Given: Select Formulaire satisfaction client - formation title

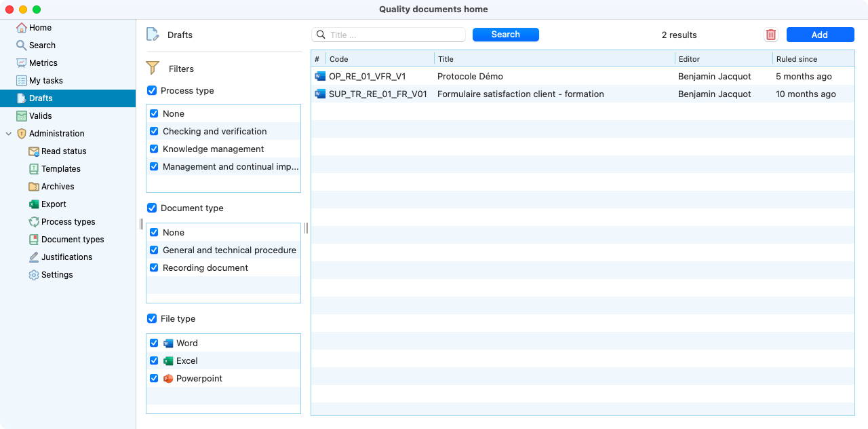Looking at the screenshot, I should (x=521, y=94).
